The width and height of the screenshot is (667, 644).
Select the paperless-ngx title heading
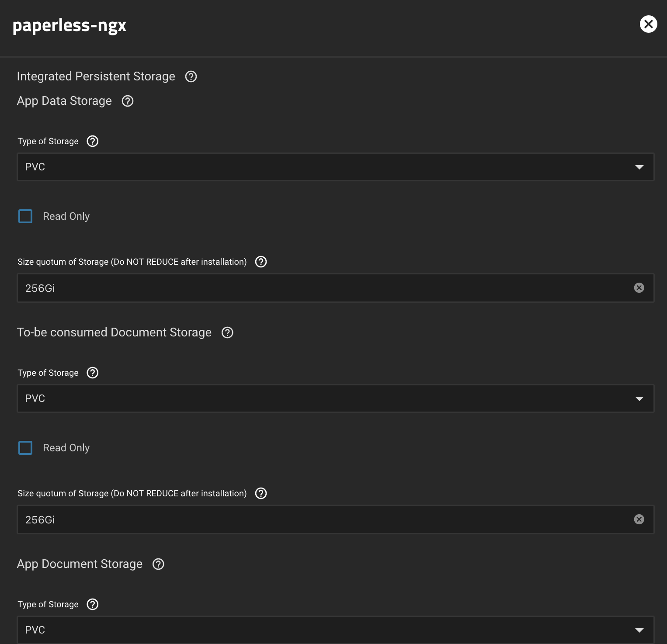pyautogui.click(x=69, y=25)
